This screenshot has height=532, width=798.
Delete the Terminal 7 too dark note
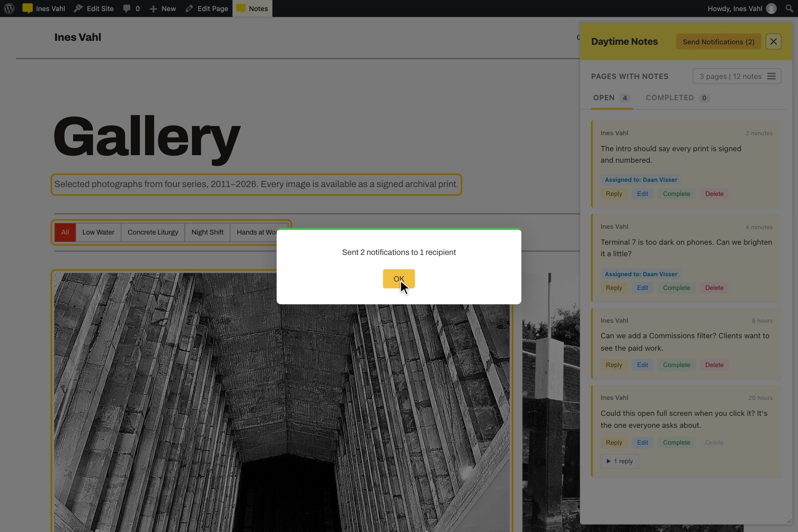pyautogui.click(x=714, y=288)
